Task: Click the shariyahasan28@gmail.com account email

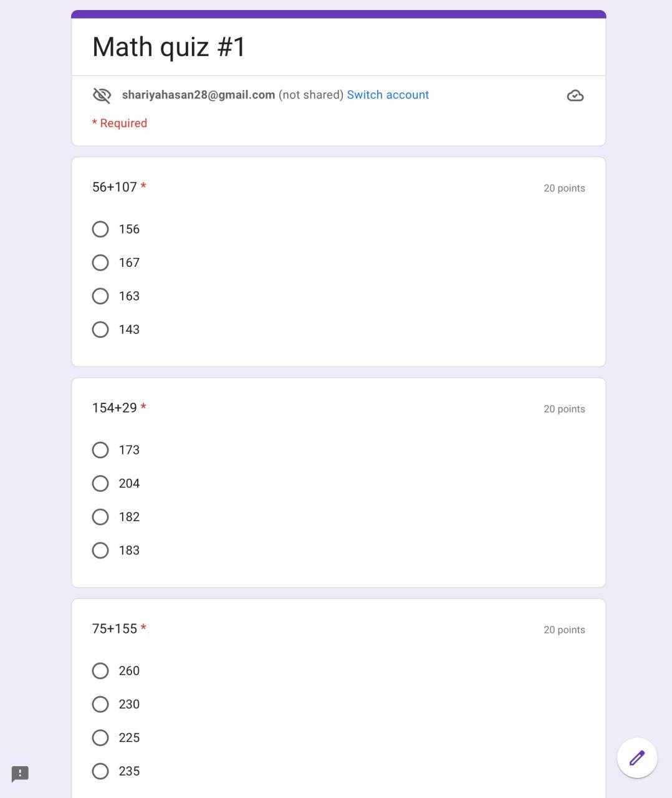Action: [x=198, y=95]
